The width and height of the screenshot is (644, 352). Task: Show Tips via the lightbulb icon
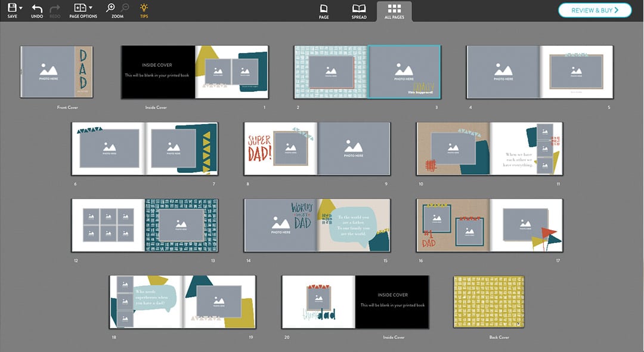point(144,10)
